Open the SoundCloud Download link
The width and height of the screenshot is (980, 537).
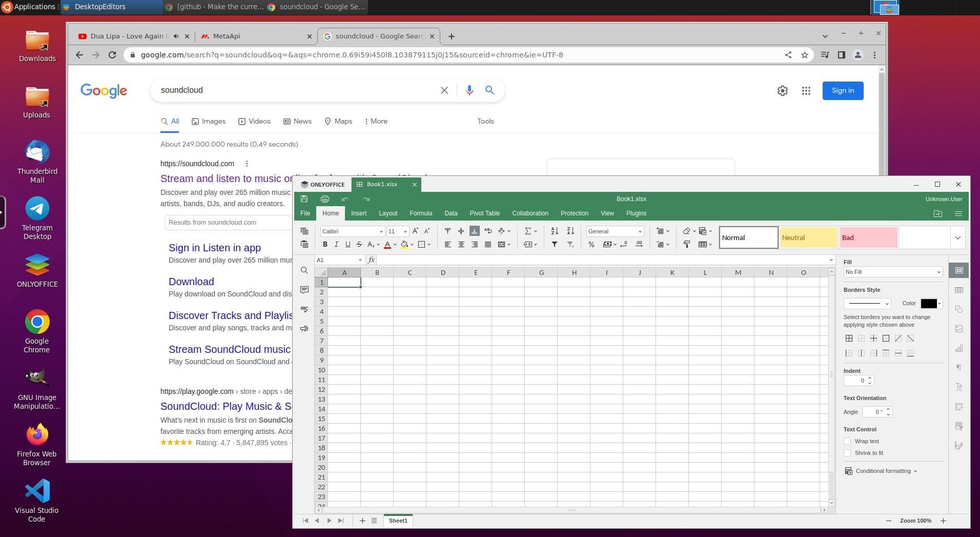(191, 282)
